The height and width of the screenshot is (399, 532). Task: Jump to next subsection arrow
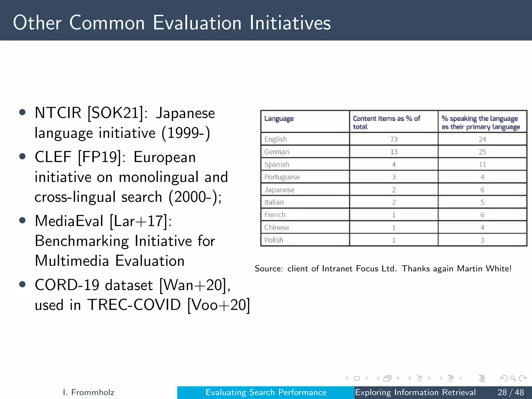(430, 378)
